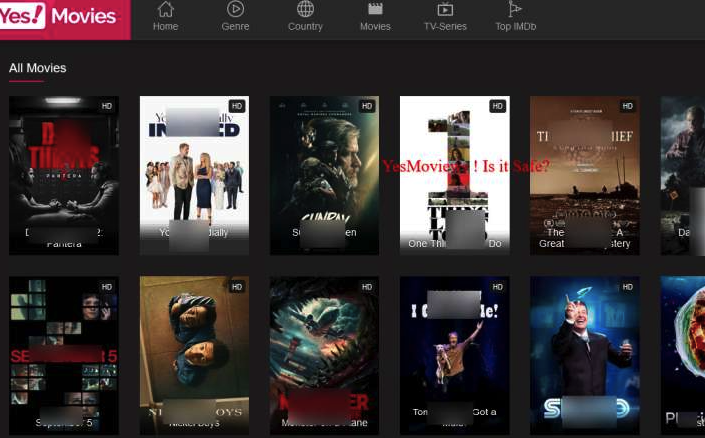Click HD badge on Cordially Invited poster
Screen dimensions: 705x438
tap(237, 106)
